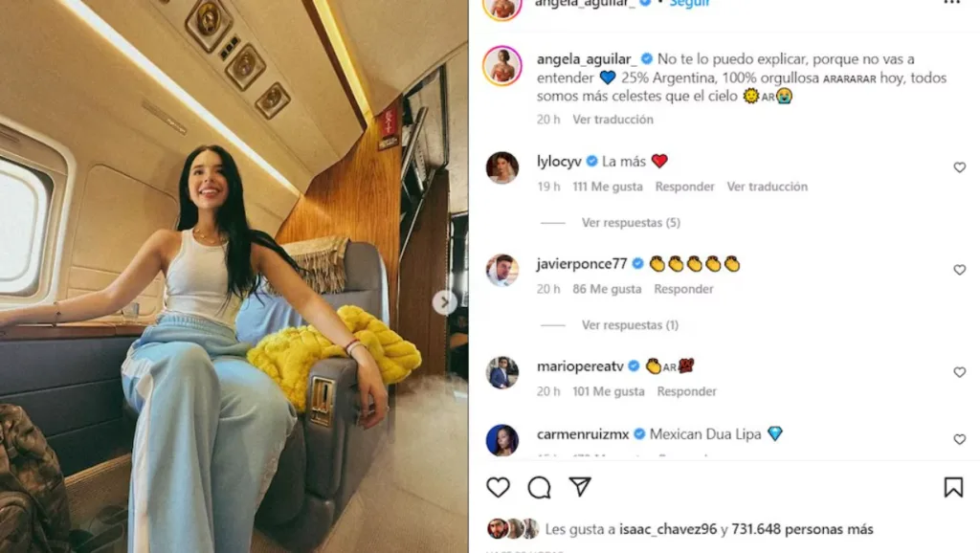This screenshot has height=553, width=980.
Task: Show caption translation via Ver traducción
Action: pyautogui.click(x=612, y=120)
